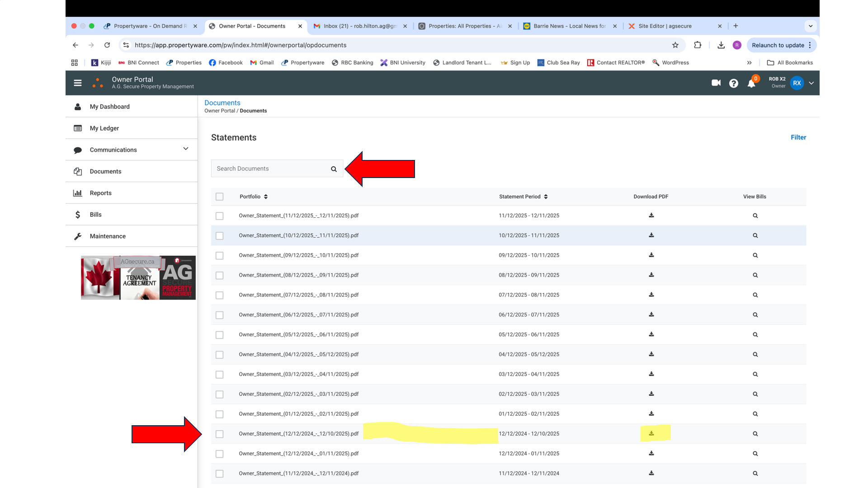The height and width of the screenshot is (488, 868).
Task: Toggle the select-all checkbox in table header
Action: [x=220, y=197]
